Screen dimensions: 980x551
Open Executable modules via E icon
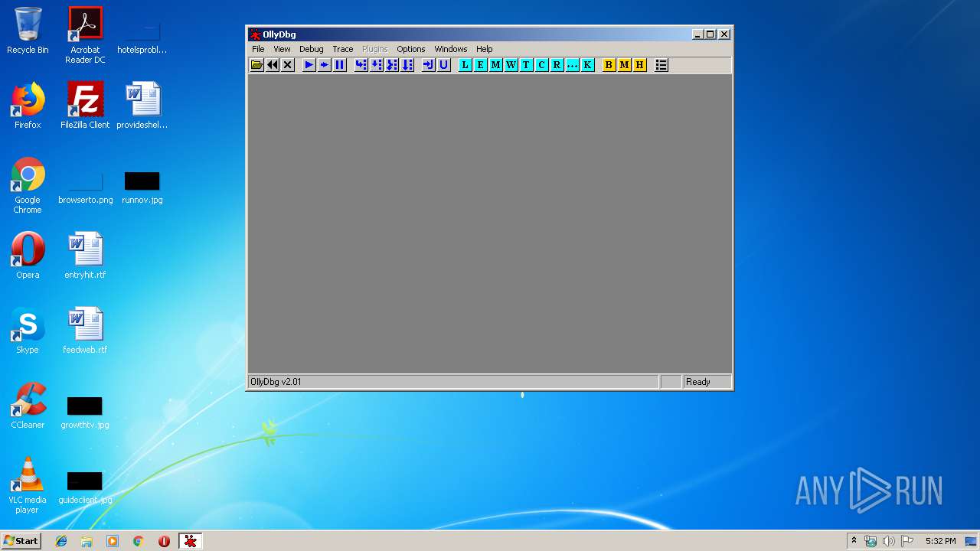481,65
